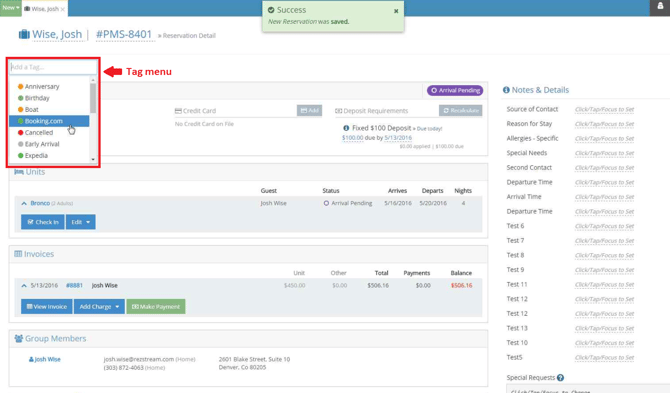Viewport: 670px width, 393px height.
Task: Click tag list scrollbar down arrow
Action: tap(93, 159)
